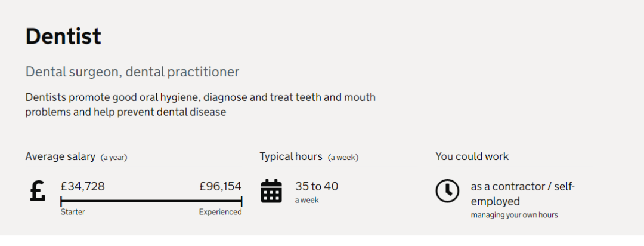Screen dimensions: 644x246
Task: Click the 'Typical hours' heading
Action: coord(291,156)
